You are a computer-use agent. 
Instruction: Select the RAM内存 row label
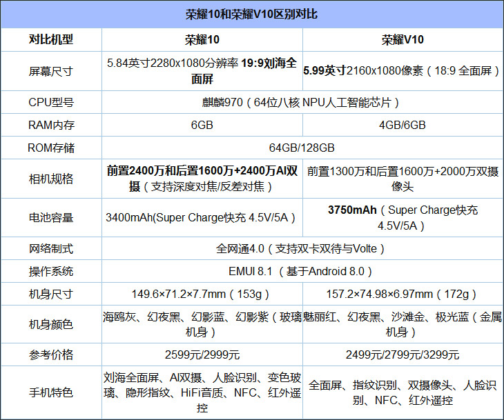pos(51,125)
